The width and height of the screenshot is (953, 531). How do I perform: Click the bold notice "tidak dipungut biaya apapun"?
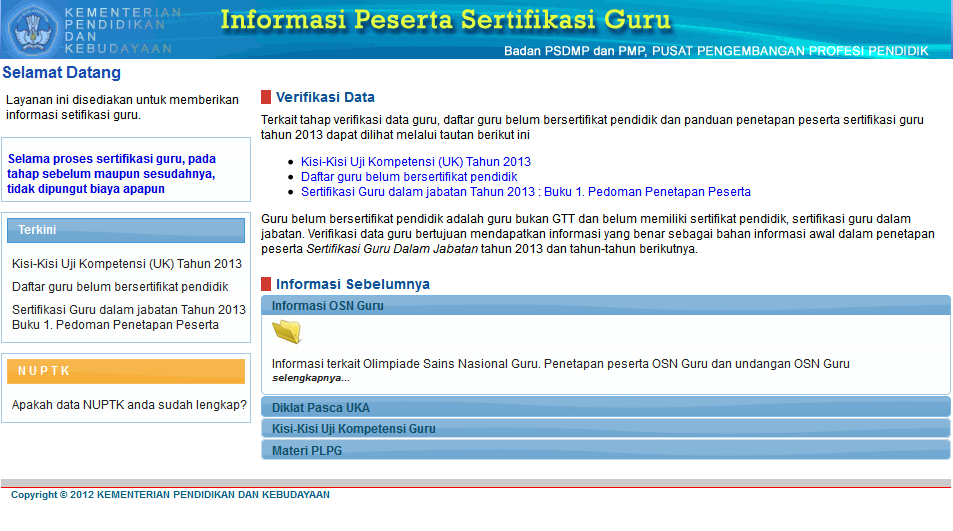pyautogui.click(x=86, y=189)
